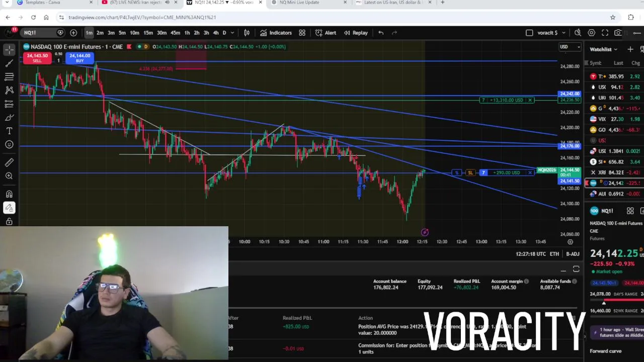Toggle ETH extended hours session
The image size is (644, 362).
pos(554,254)
